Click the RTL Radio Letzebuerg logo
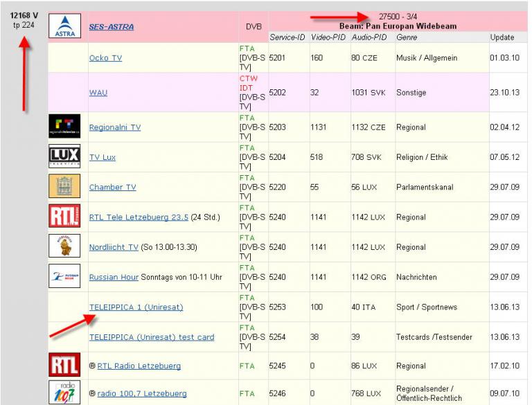This screenshot has width=532, height=405. pos(64,365)
